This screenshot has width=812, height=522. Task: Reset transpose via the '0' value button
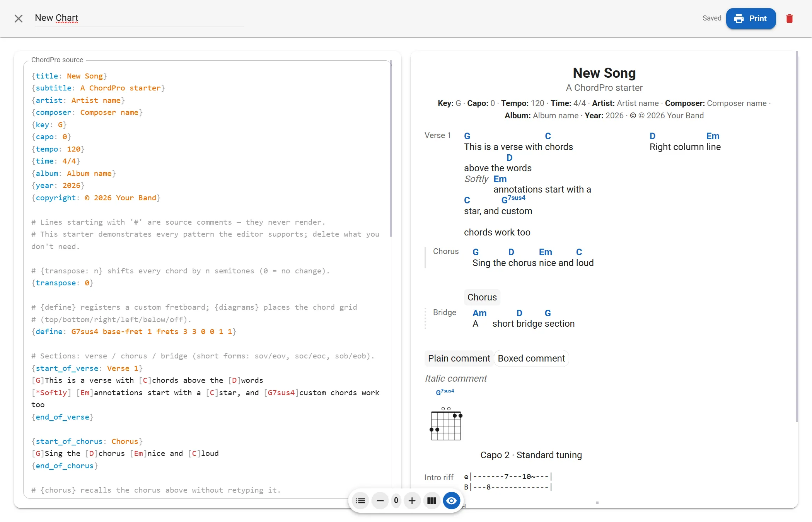coord(396,501)
